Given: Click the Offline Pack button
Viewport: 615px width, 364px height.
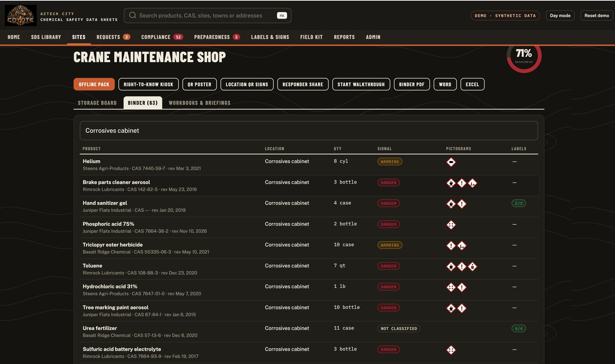Looking at the screenshot, I should click(94, 84).
